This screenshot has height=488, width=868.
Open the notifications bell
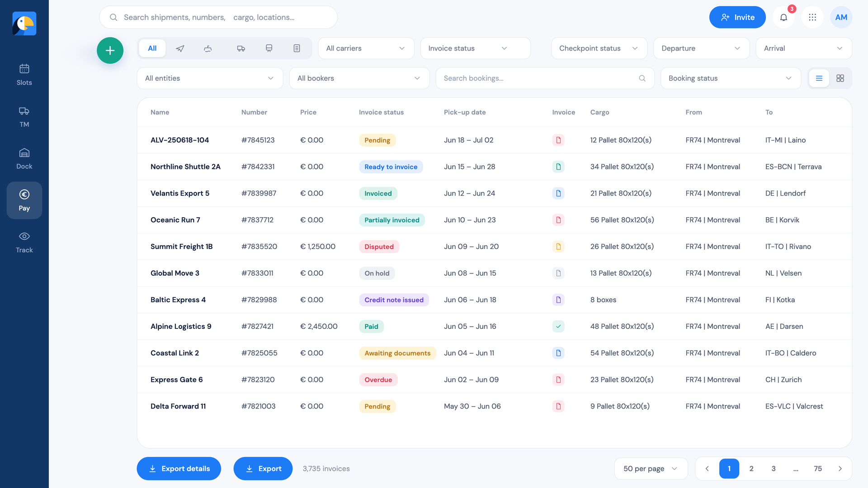click(x=783, y=17)
